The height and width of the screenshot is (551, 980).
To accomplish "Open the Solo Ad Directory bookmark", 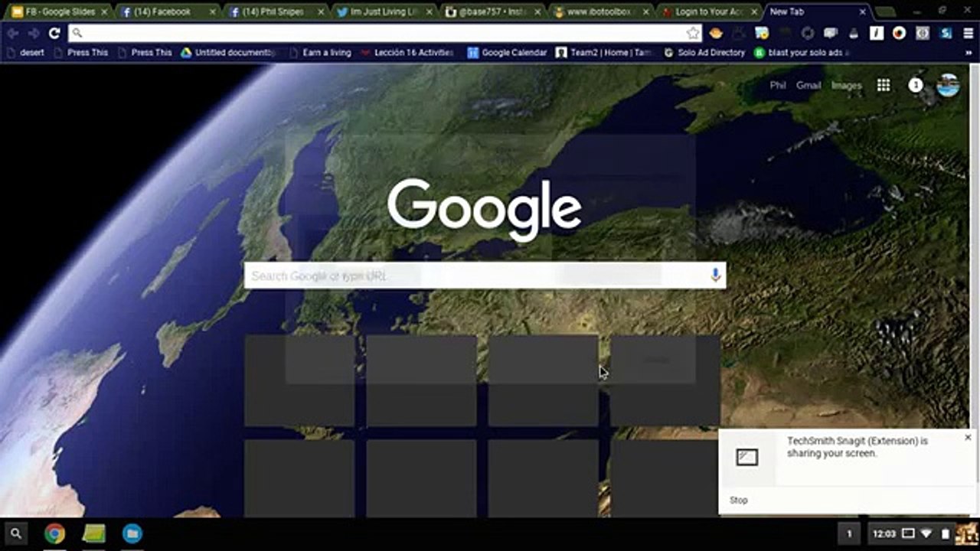I will coord(704,53).
